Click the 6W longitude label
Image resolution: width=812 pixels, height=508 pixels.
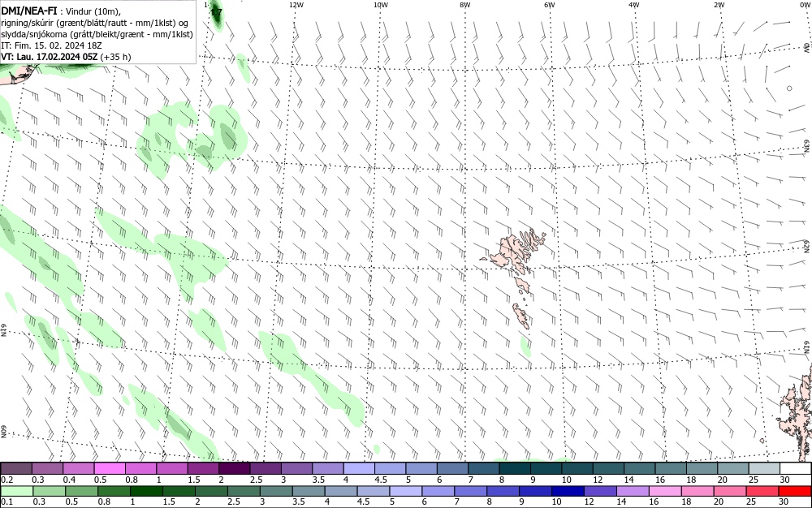click(x=550, y=5)
